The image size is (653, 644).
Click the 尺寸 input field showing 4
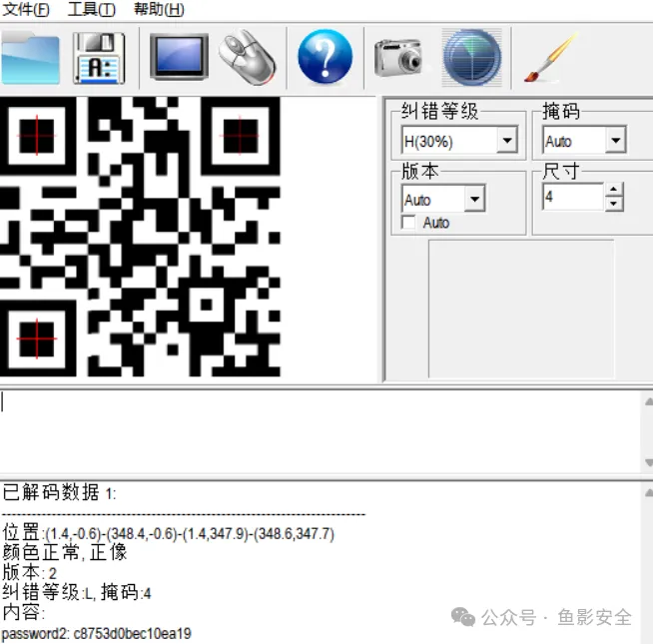(573, 197)
